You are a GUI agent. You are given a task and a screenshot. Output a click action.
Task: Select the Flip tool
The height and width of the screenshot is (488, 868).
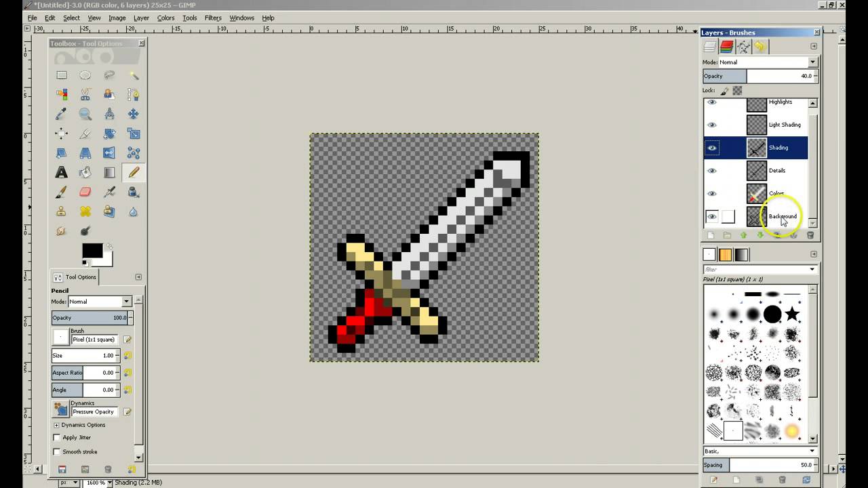(x=109, y=153)
